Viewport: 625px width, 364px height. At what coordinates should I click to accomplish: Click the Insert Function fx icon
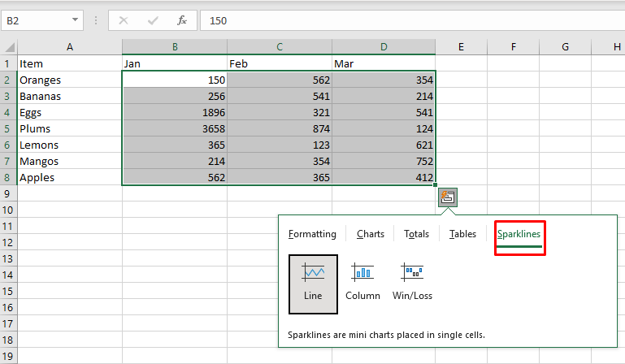[x=182, y=19]
